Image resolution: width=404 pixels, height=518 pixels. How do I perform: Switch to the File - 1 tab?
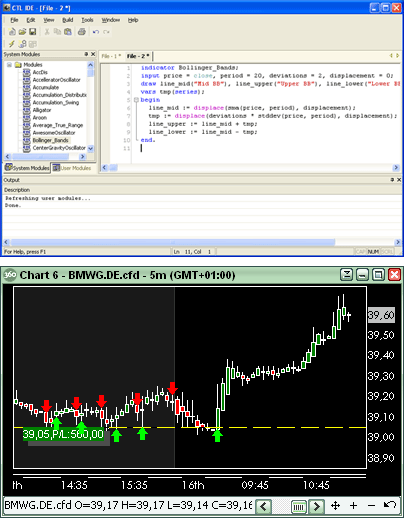click(111, 56)
